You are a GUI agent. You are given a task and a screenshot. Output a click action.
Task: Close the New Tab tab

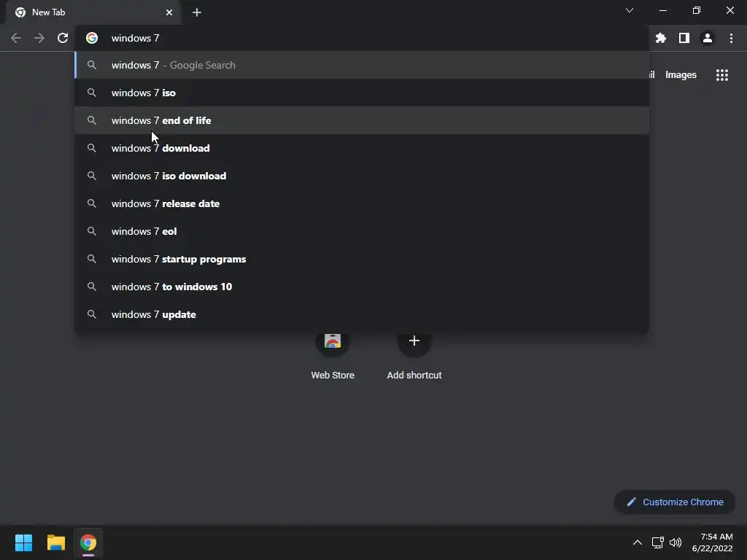pyautogui.click(x=169, y=12)
